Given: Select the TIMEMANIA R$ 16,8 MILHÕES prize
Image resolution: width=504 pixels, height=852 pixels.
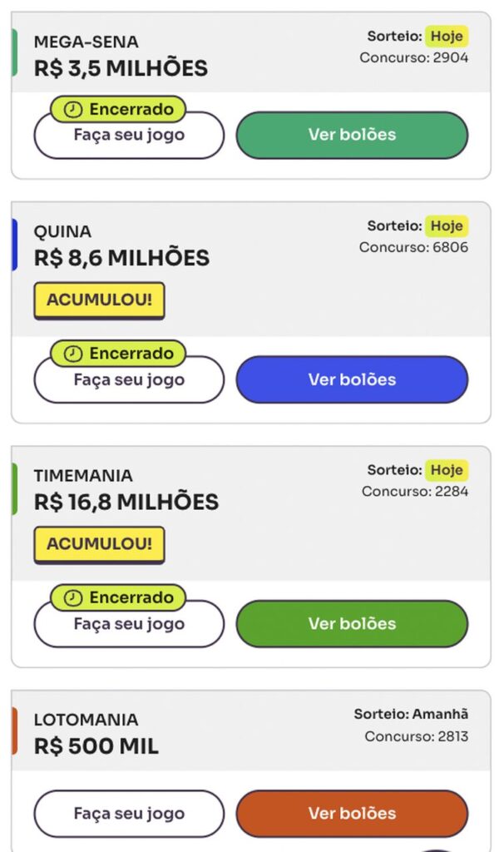Looking at the screenshot, I should [x=126, y=502].
